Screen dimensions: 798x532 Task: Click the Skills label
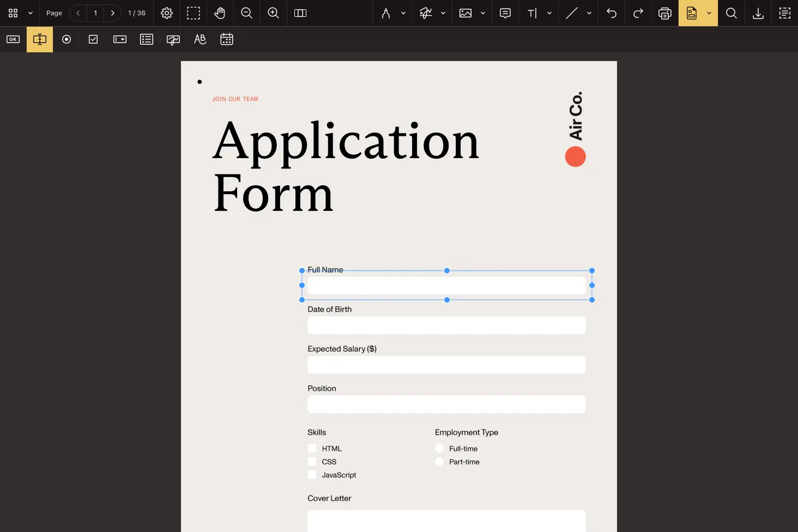pyautogui.click(x=317, y=432)
